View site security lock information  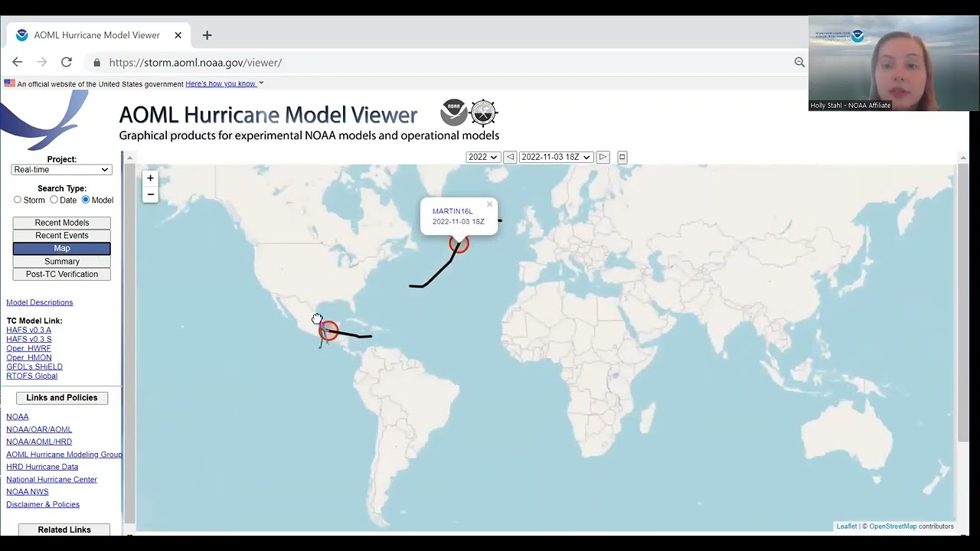(x=96, y=63)
